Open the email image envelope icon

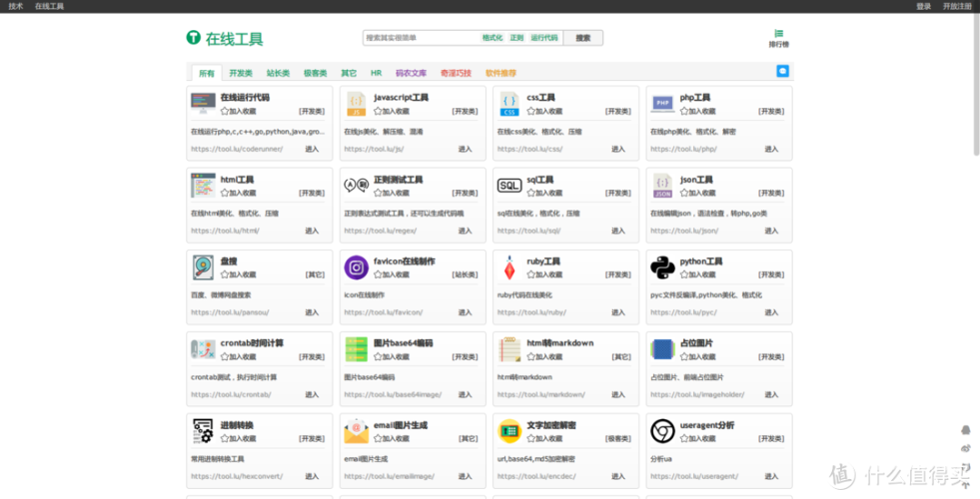click(357, 431)
